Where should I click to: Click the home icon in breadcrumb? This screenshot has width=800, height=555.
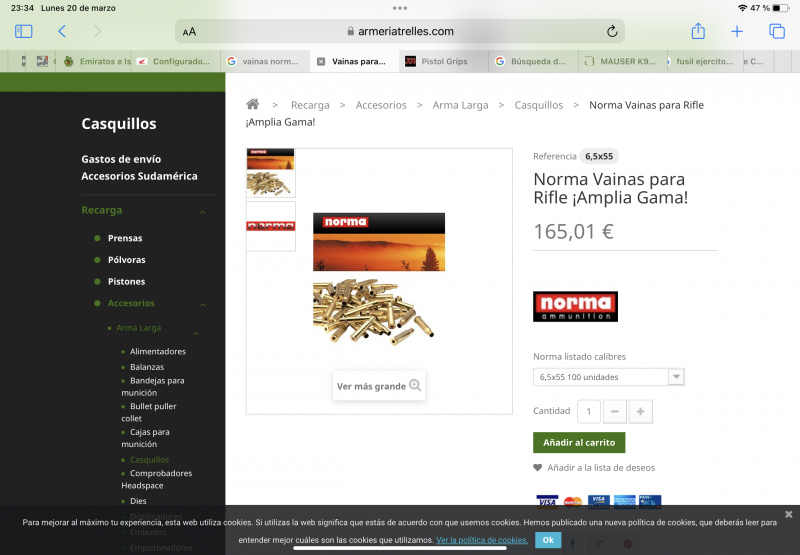click(253, 105)
